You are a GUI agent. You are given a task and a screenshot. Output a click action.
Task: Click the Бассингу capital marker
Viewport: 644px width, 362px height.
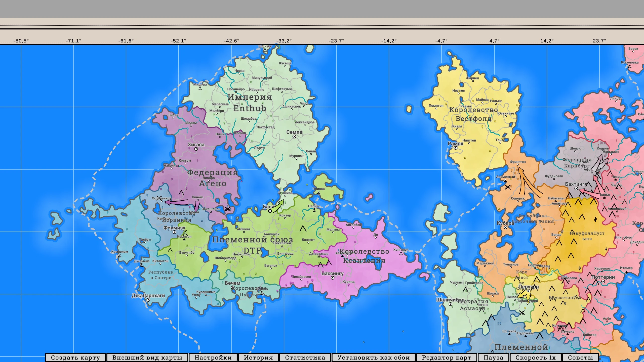point(332,278)
